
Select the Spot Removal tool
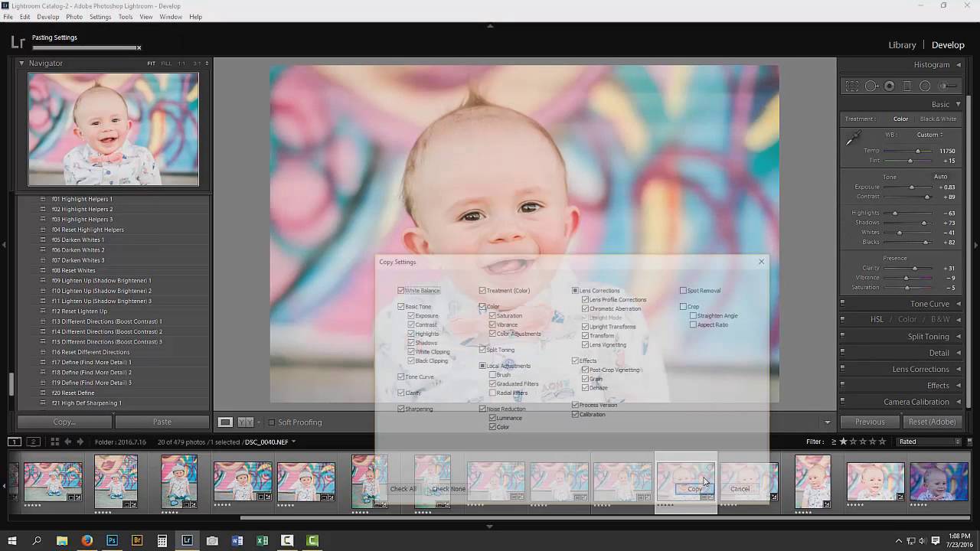point(871,86)
